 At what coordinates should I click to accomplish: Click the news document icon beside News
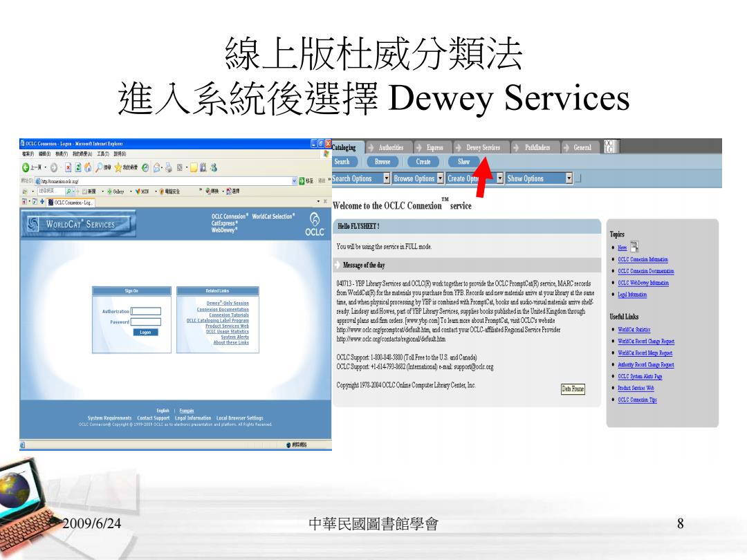point(634,247)
